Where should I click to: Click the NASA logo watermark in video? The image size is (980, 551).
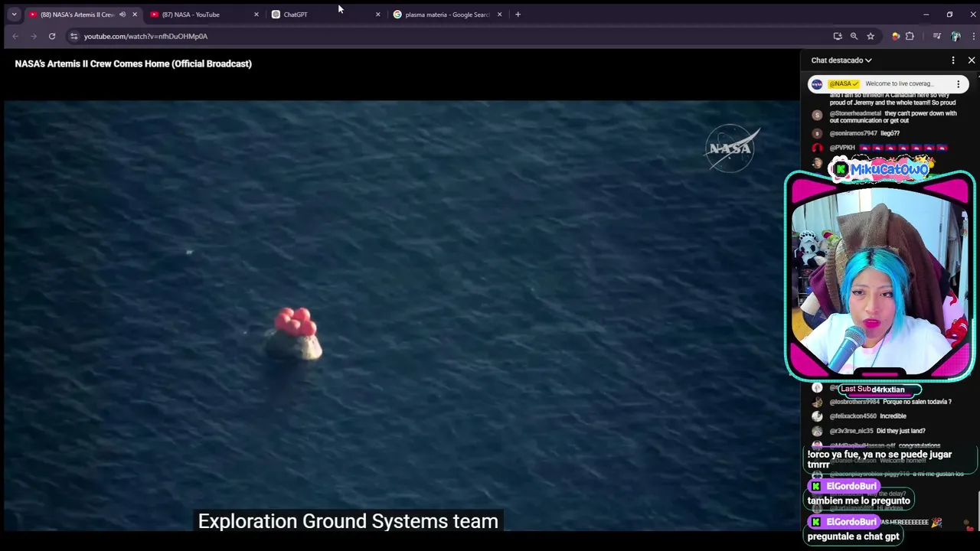[731, 148]
